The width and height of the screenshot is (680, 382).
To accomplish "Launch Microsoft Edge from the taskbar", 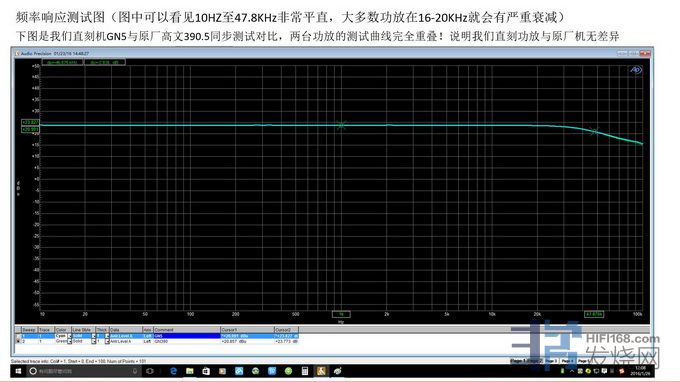I will pos(173,371).
